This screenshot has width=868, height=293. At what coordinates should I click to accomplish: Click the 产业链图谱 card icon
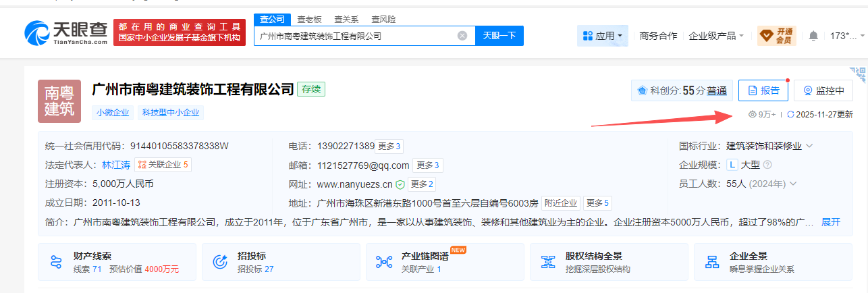click(x=385, y=262)
